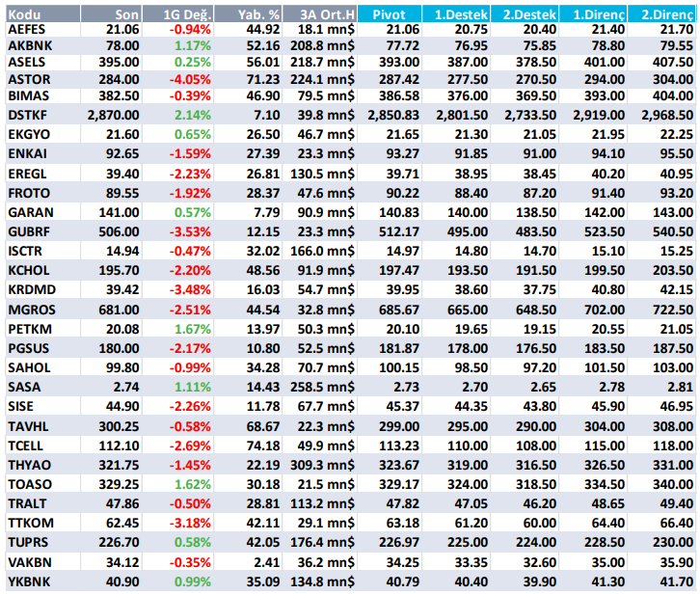The width and height of the screenshot is (700, 594).
Task: Click GUBRF pivot value 512.17
Action: coord(399,231)
